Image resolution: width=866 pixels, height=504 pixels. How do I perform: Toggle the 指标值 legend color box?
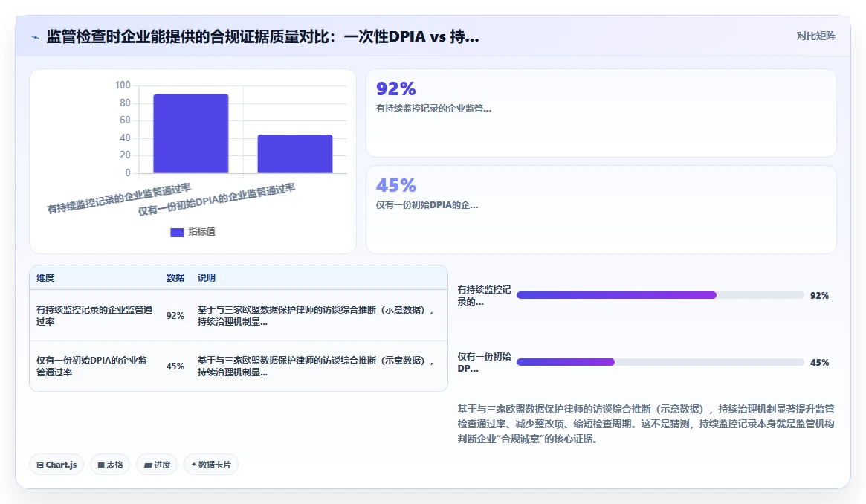coord(177,233)
